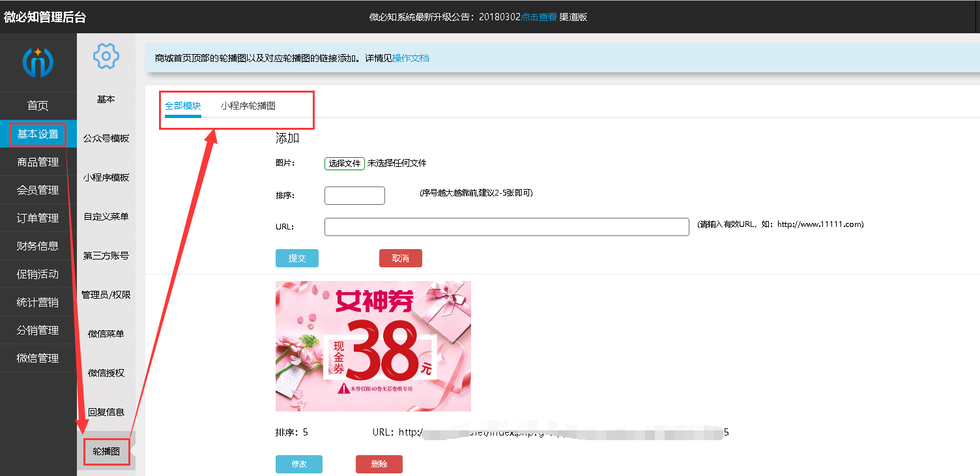Image resolution: width=980 pixels, height=476 pixels.
Task: Click the 女神券 banner thumbnail
Action: 373,346
